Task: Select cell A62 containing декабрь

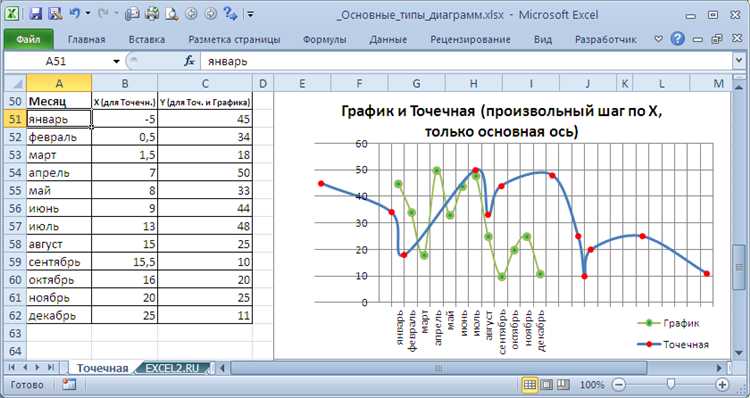Action: tap(59, 315)
